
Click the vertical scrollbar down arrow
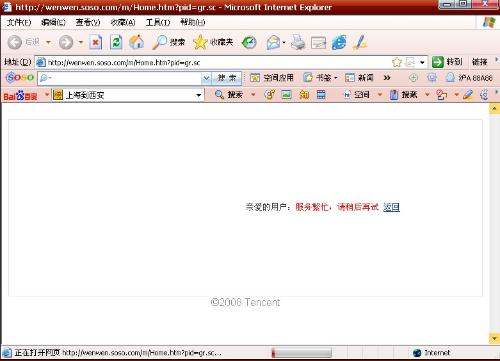coord(494,339)
